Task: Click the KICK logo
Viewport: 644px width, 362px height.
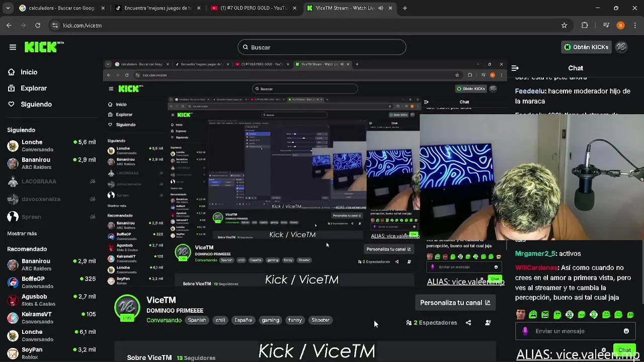Action: (44, 47)
